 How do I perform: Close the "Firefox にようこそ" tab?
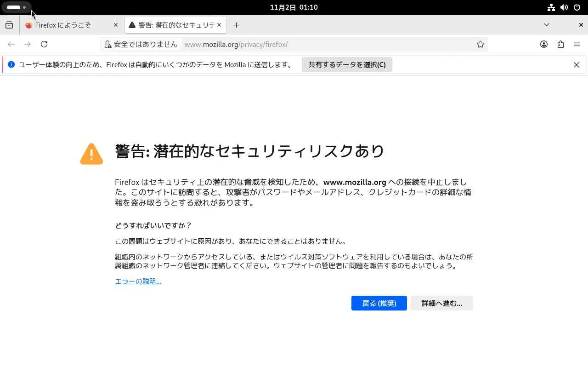tap(116, 25)
